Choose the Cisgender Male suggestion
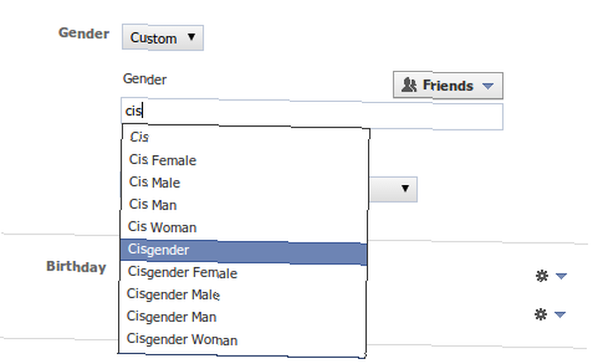Screen dimensions: 598x364 coord(243,295)
